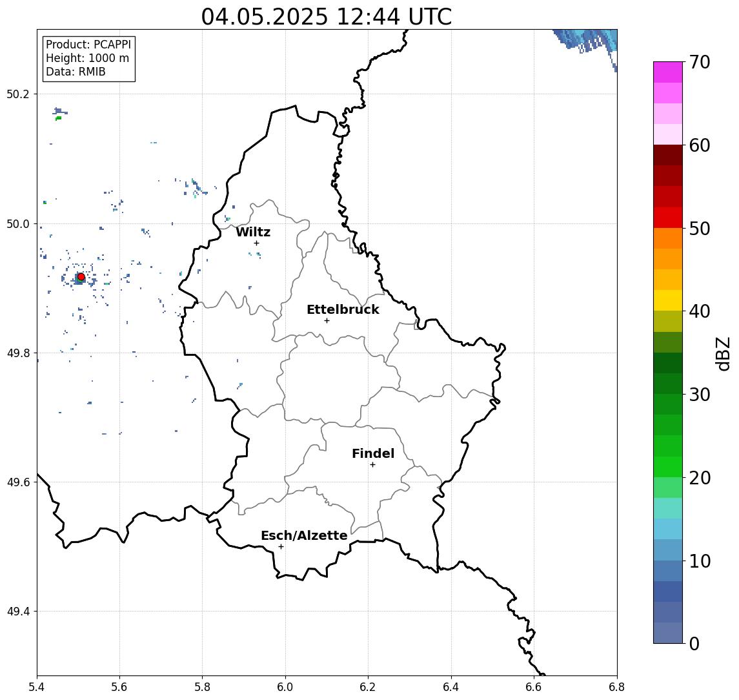Click the yellow colorbar segment above 40
Image resolution: width=739 pixels, height=700 pixels.
pos(668,300)
